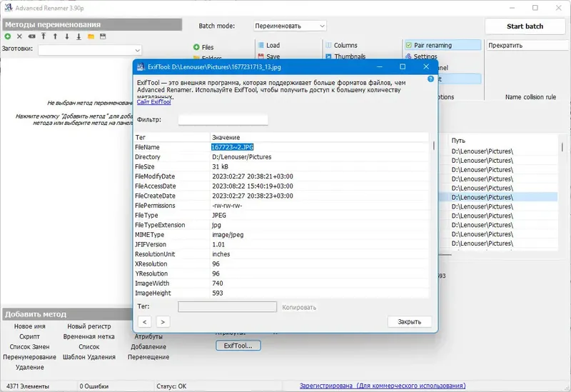The width and height of the screenshot is (571, 392).
Task: Click the clear methods eraser icon
Action: 31,36
